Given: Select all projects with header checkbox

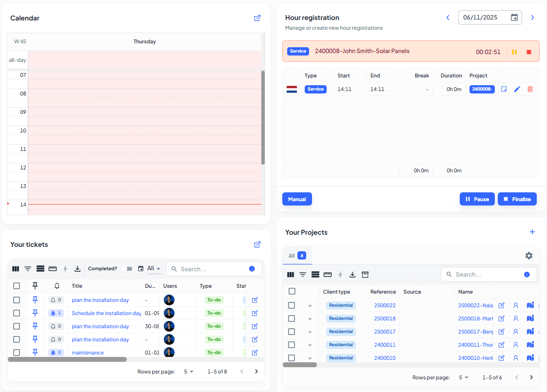Looking at the screenshot, I should click(292, 291).
